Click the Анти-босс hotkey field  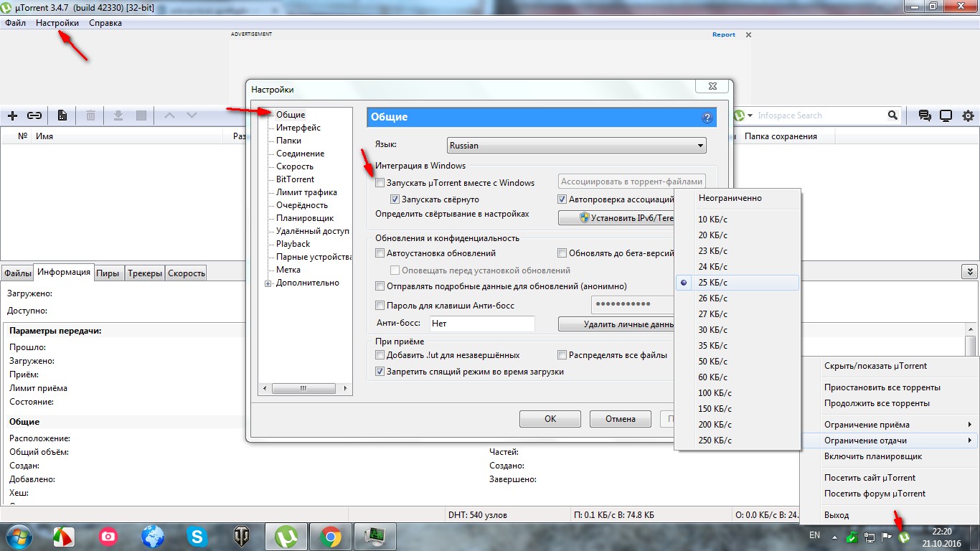tap(482, 324)
